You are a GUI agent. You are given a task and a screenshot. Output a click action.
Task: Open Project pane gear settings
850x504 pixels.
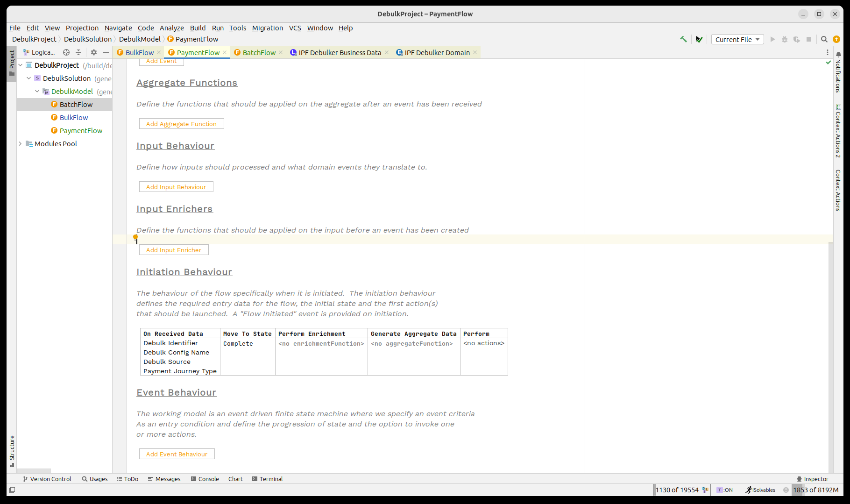(x=94, y=52)
